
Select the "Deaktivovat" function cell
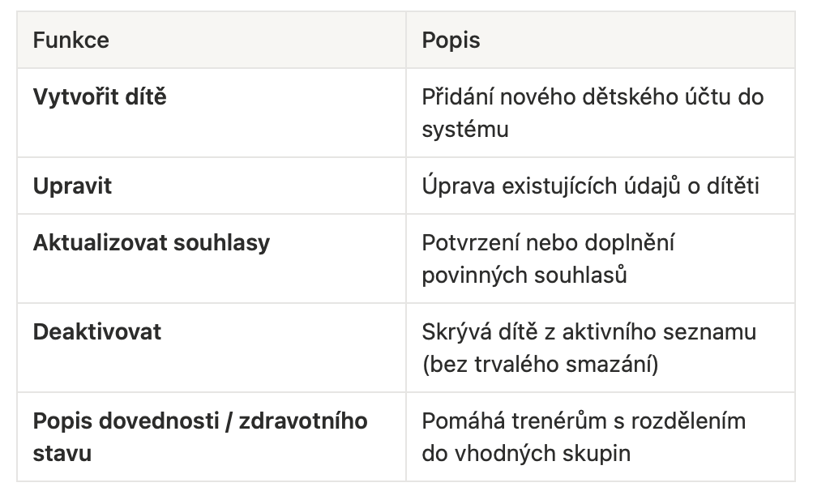97,331
